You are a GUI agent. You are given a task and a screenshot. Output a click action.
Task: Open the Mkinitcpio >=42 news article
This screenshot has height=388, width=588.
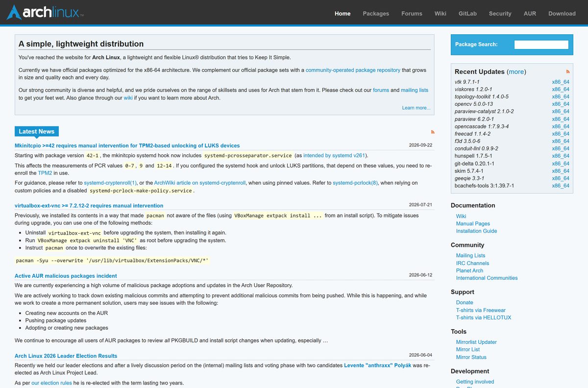(127, 145)
